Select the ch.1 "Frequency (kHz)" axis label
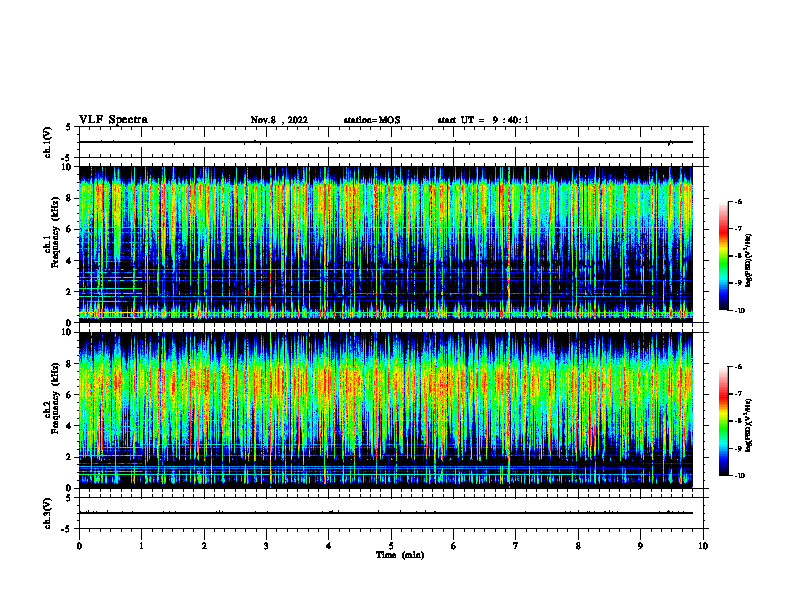 tap(55, 233)
